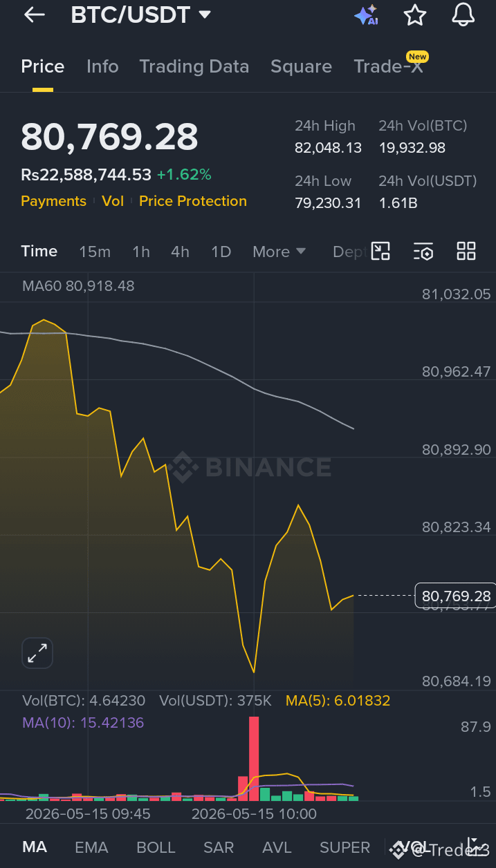Enable the AVL indicator

click(x=277, y=847)
